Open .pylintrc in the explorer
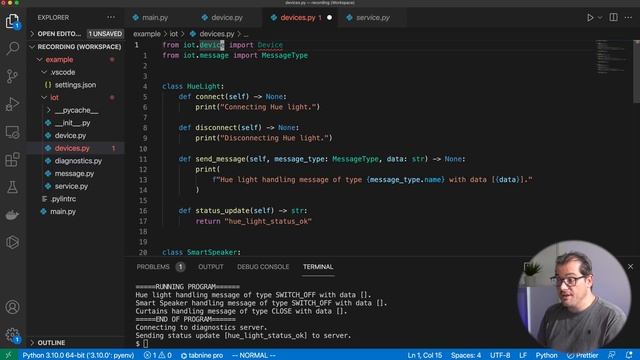The height and width of the screenshot is (360, 640). [76, 199]
